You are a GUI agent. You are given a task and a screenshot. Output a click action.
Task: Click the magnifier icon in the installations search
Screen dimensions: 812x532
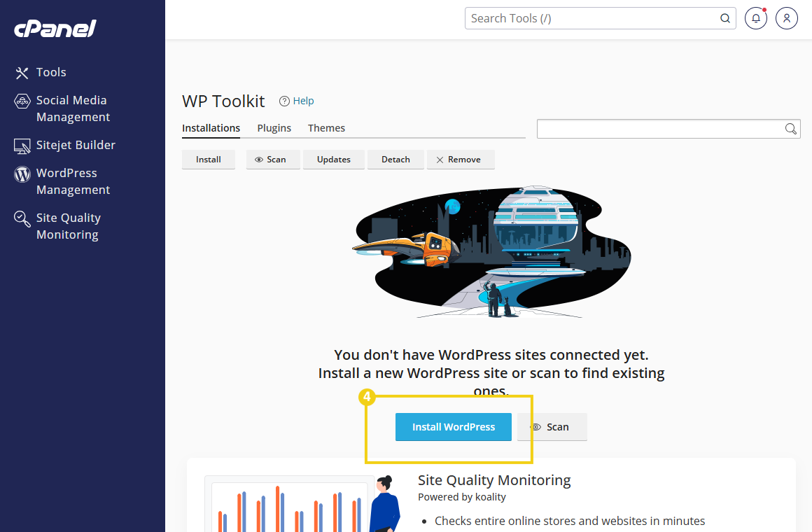791,129
